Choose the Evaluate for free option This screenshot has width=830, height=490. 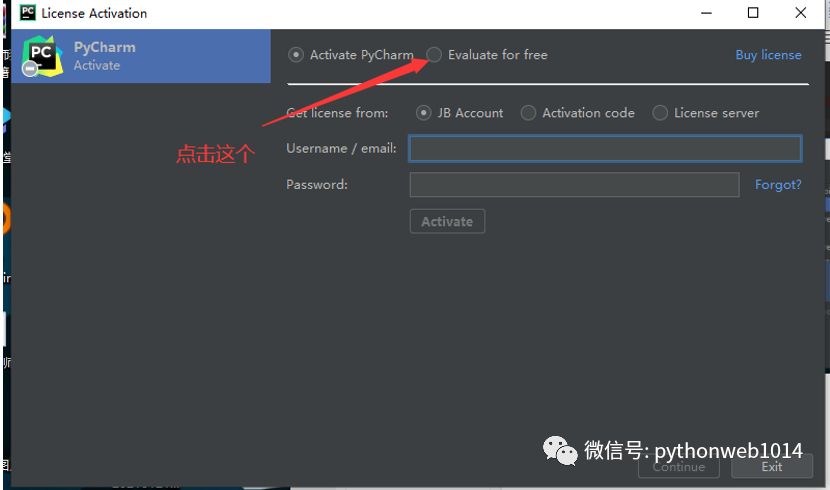[x=434, y=55]
